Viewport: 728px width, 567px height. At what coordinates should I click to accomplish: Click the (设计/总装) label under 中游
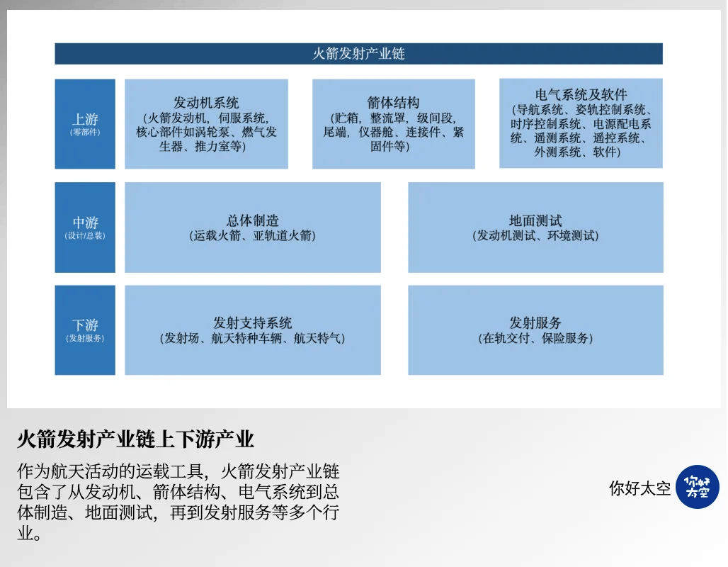click(85, 236)
